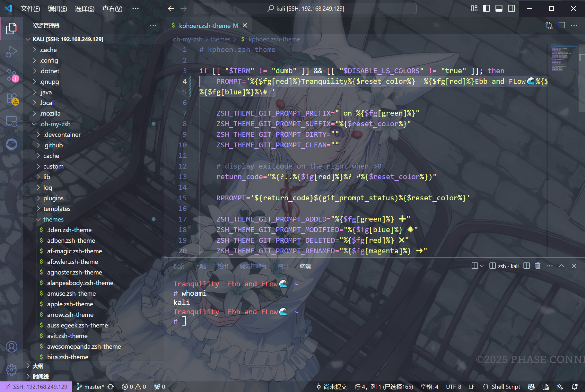Expand the .cache folder

[x=93, y=50]
